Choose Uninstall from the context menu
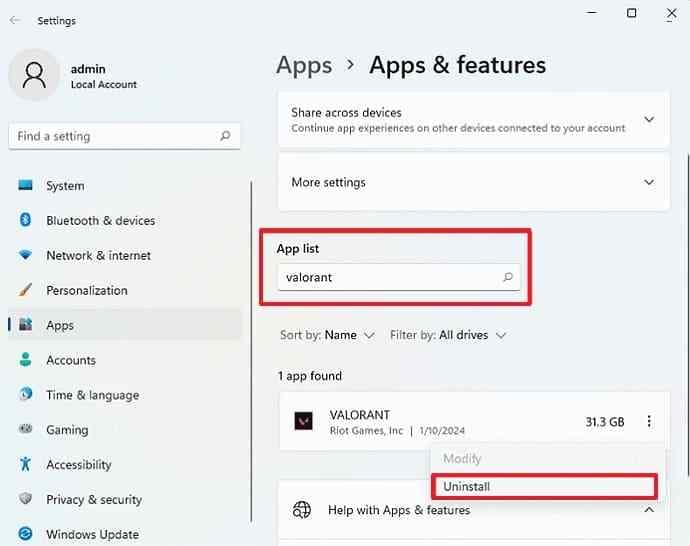Image resolution: width=690 pixels, height=546 pixels. (544, 487)
